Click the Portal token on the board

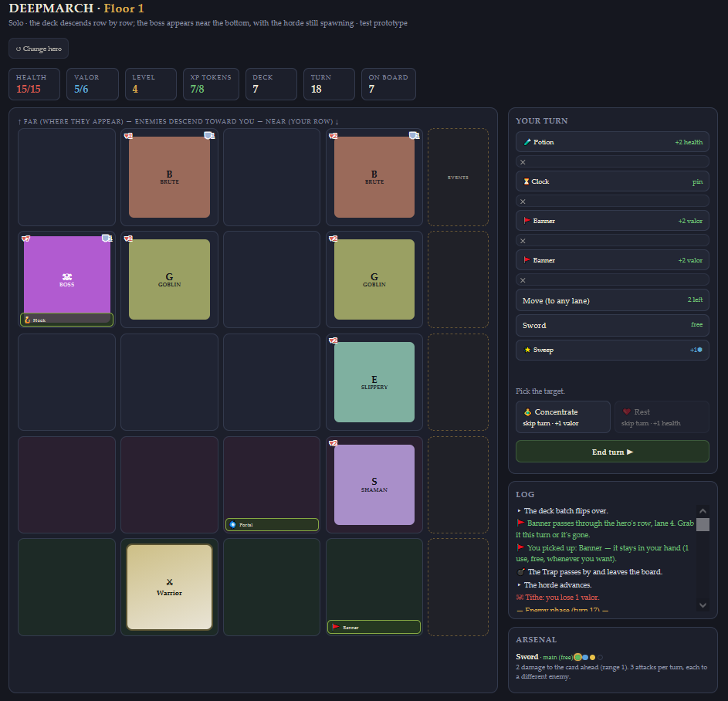[272, 524]
